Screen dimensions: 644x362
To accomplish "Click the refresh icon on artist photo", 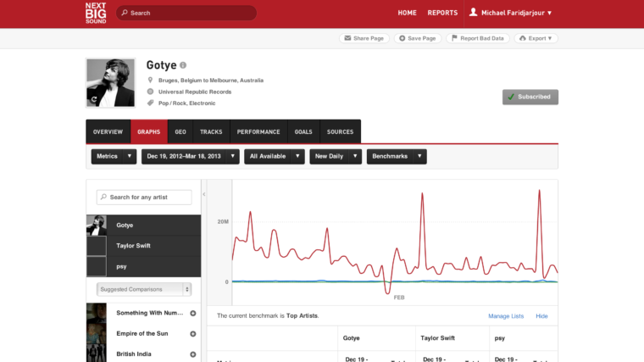I will 94,99.
